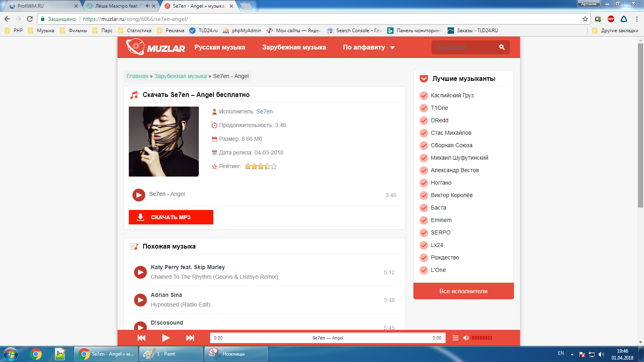Go back to the previous page in Chrome
The image size is (644, 362).
coord(7,19)
